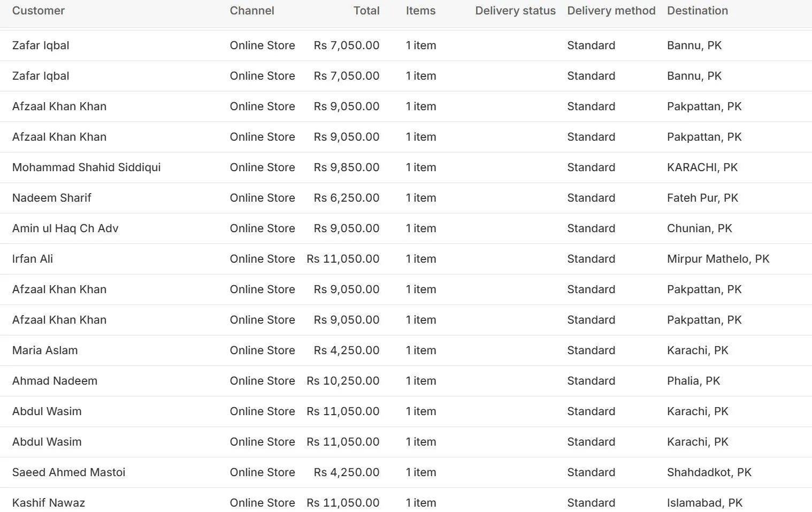The width and height of the screenshot is (812, 512).
Task: Select the Delivery status column header
Action: [x=515, y=11]
